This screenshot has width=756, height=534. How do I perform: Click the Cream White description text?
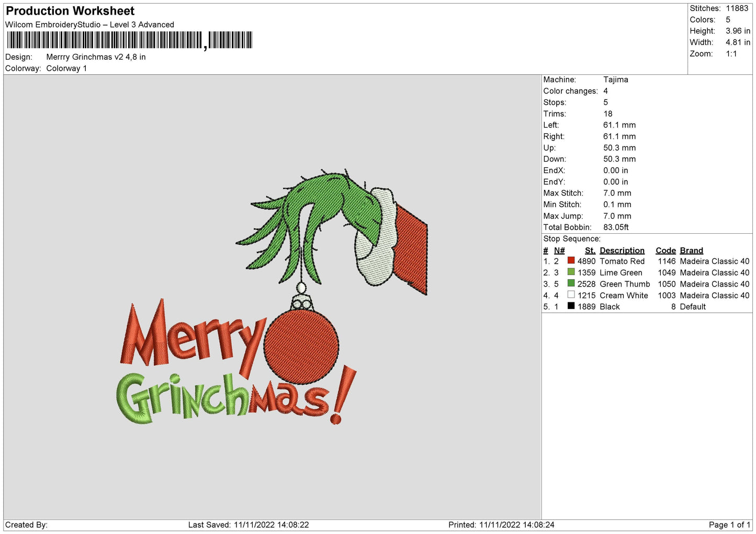(624, 296)
